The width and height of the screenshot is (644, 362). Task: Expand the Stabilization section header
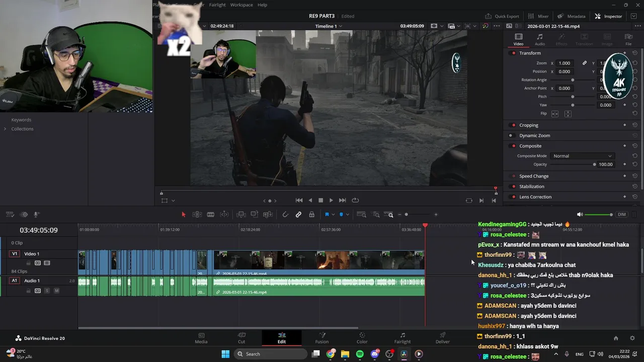point(532,187)
